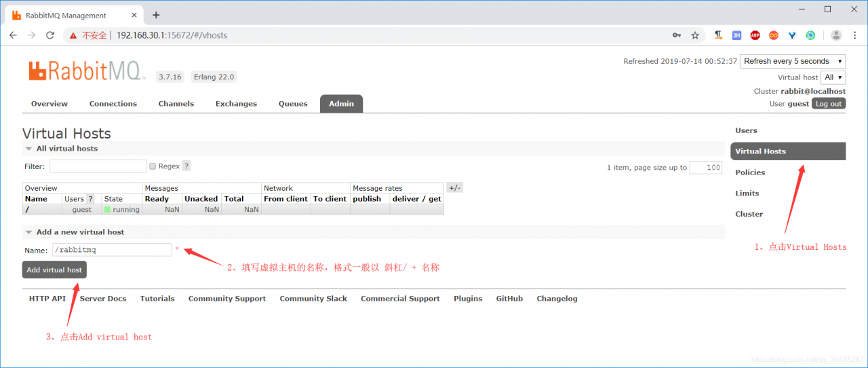
Task: Click the not-secure warning icon
Action: click(x=73, y=35)
